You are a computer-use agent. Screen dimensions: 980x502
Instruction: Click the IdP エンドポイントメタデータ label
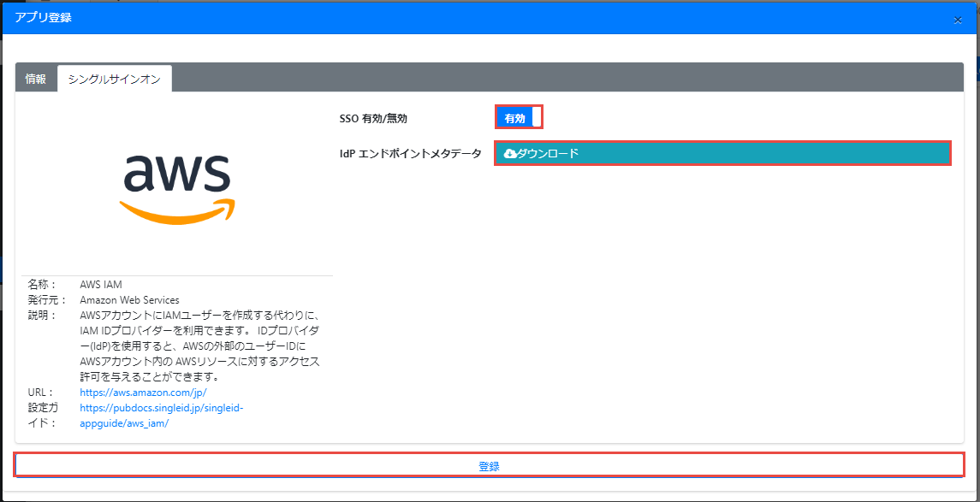point(410,154)
